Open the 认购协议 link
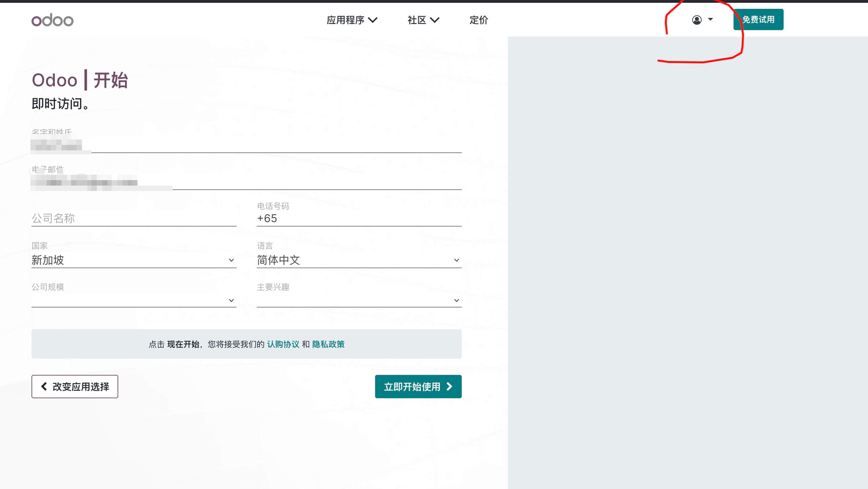The height and width of the screenshot is (489, 868). pyautogui.click(x=283, y=344)
